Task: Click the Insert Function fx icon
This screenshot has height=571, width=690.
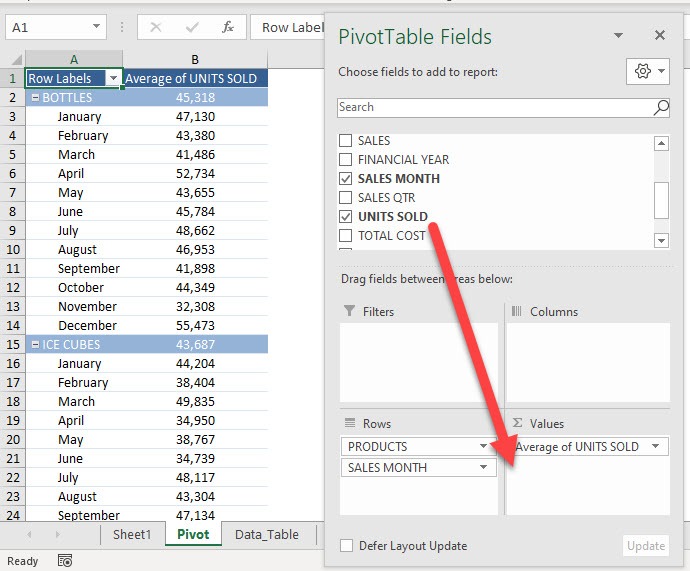Action: pyautogui.click(x=228, y=27)
